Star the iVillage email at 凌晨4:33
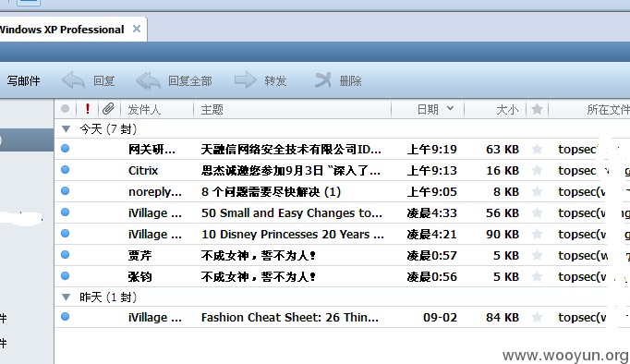 [537, 212]
